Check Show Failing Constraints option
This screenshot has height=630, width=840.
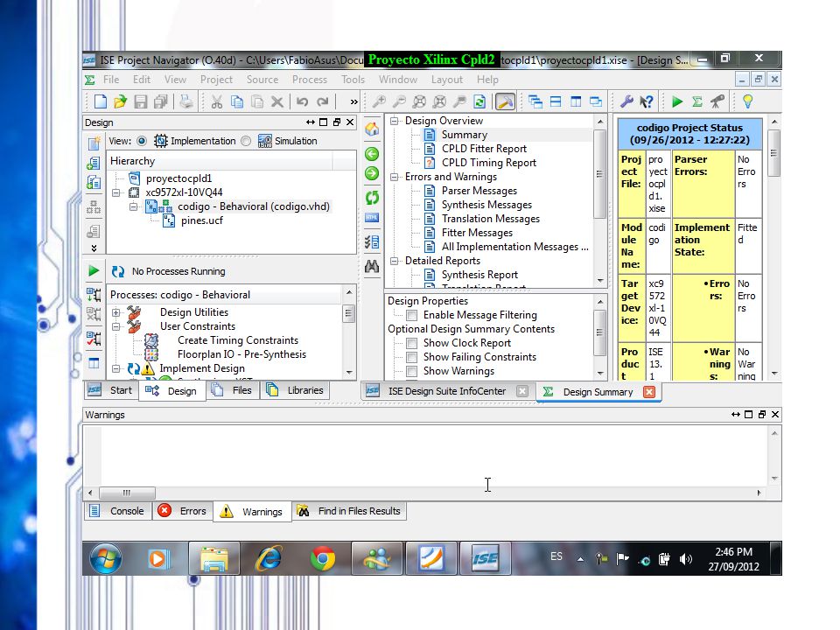coord(412,357)
